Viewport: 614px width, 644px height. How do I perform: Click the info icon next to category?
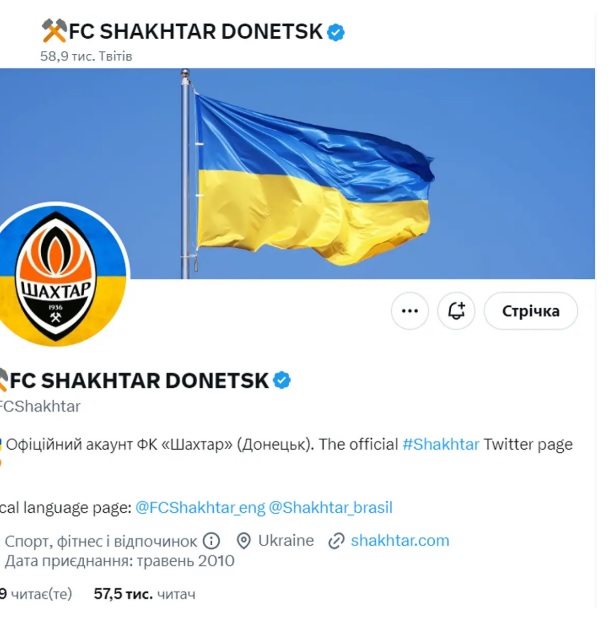pyautogui.click(x=212, y=541)
